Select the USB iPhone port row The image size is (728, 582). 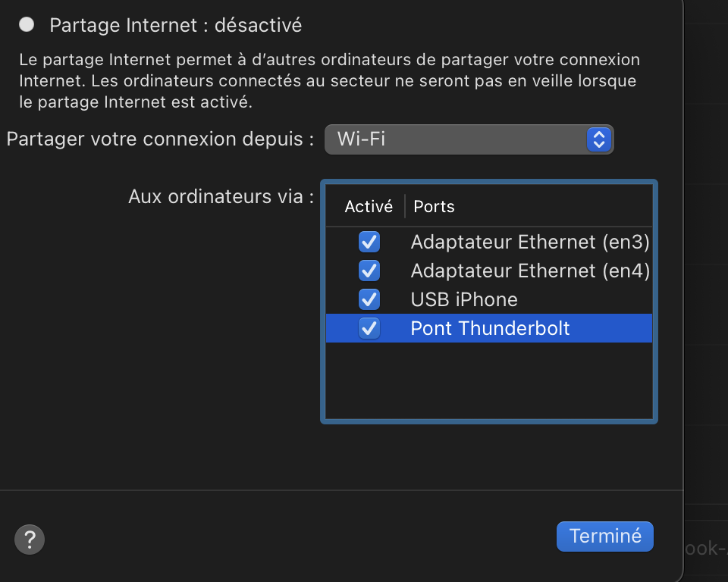(x=464, y=299)
